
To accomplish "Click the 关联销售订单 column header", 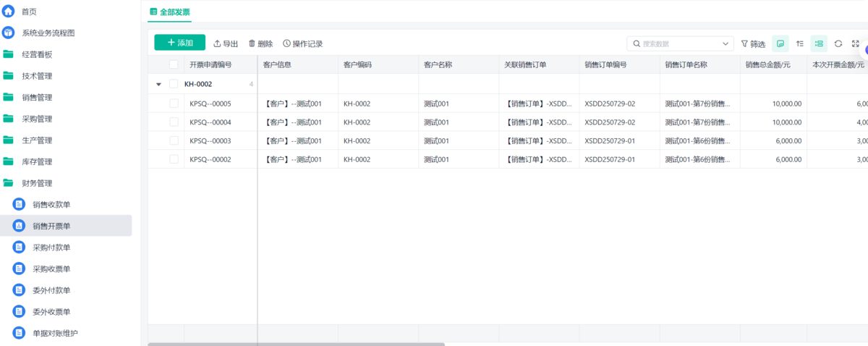I will (525, 64).
